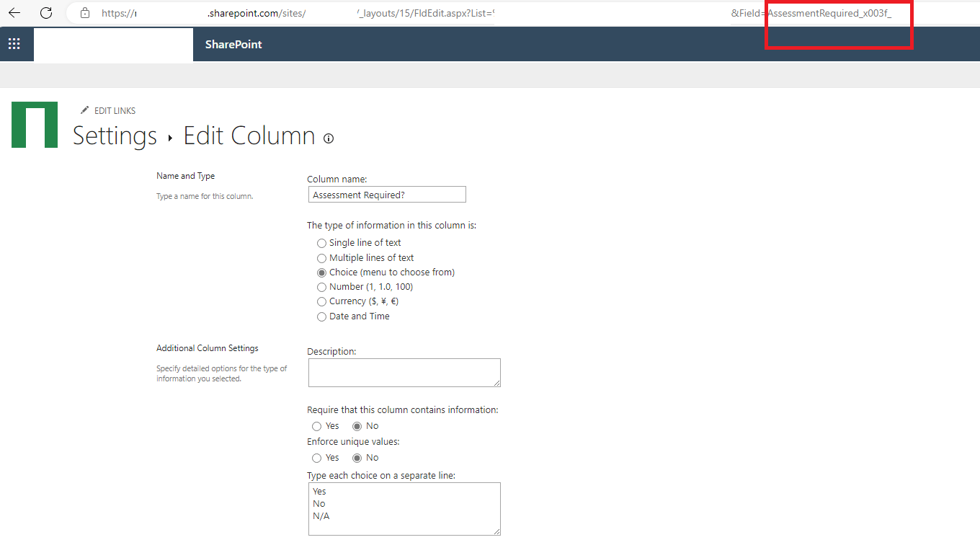The width and height of the screenshot is (980, 545).
Task: Select Choice (menu to choose from)
Action: coord(321,272)
